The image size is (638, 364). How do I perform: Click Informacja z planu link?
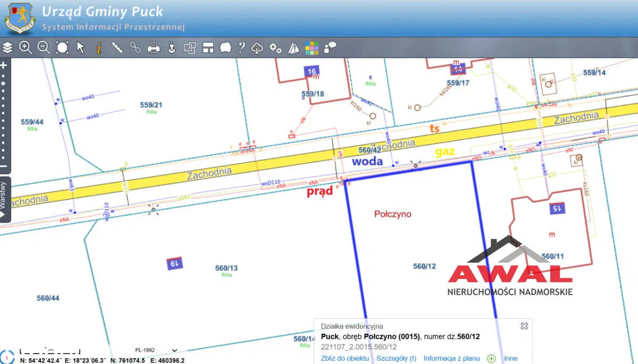pos(452,359)
